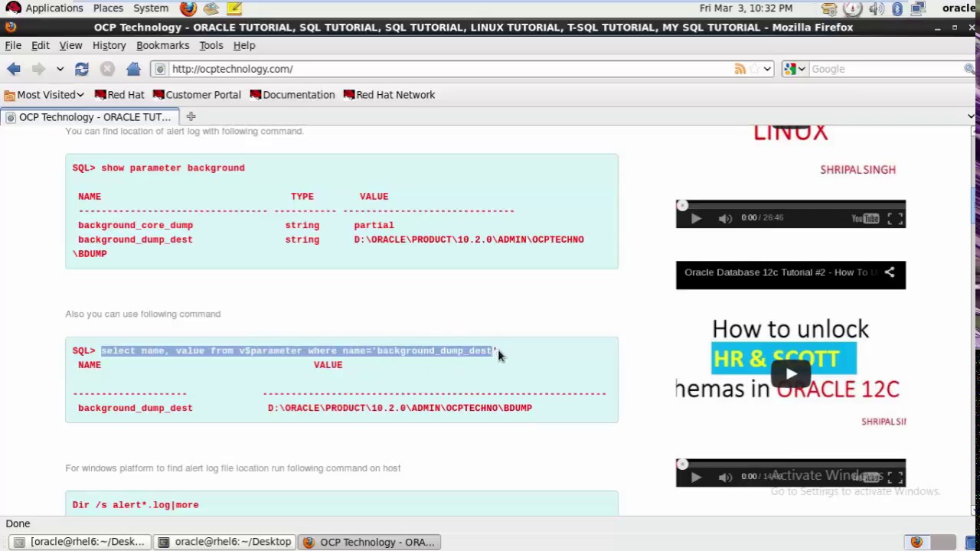
Task: Select the OCP Technology browser tab
Action: coord(90,117)
